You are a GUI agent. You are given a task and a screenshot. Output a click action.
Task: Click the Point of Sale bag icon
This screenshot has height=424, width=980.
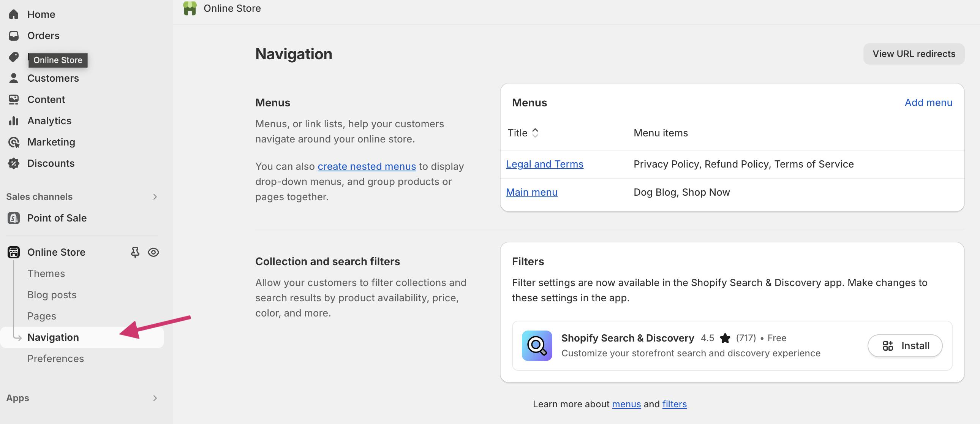[x=14, y=218]
